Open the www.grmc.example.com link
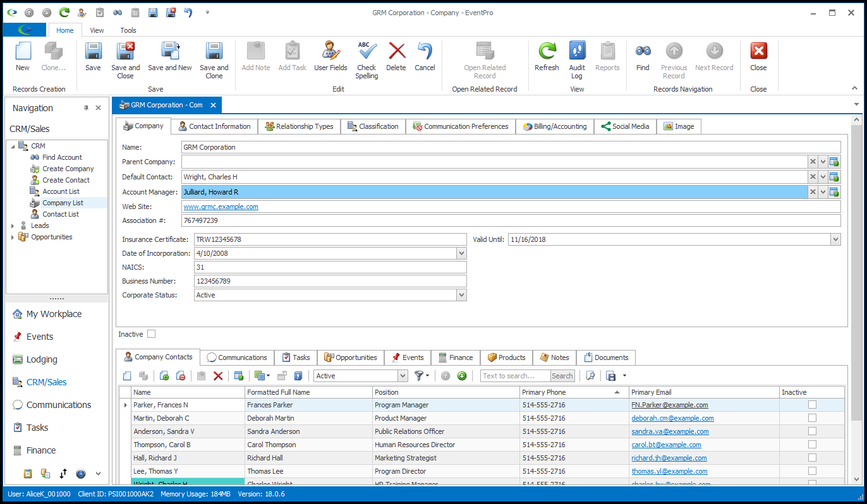This screenshot has width=867, height=504. [x=221, y=207]
